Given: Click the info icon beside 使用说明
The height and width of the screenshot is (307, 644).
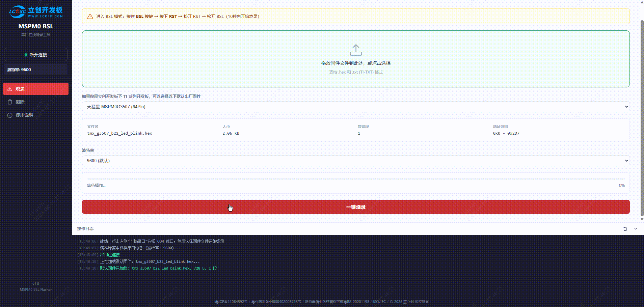Looking at the screenshot, I should pyautogui.click(x=10, y=115).
